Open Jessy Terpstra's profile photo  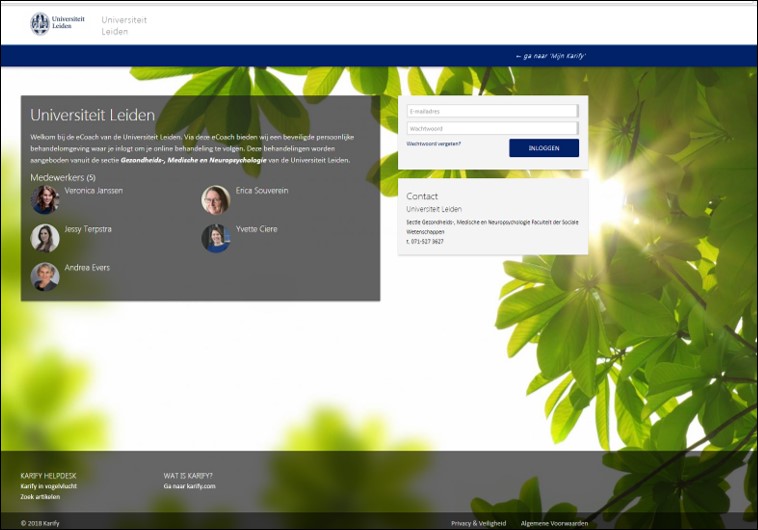tap(45, 238)
